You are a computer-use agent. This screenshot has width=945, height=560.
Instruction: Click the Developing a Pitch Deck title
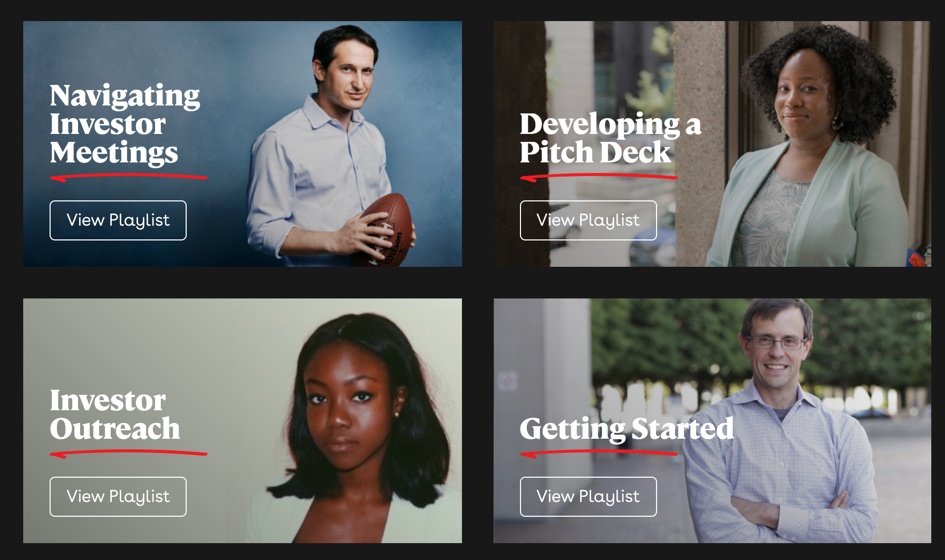(x=611, y=138)
